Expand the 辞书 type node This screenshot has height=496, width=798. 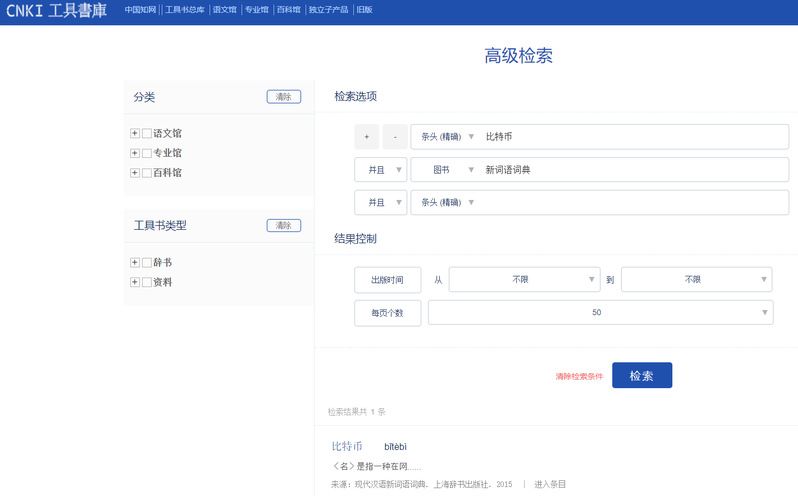tap(134, 262)
